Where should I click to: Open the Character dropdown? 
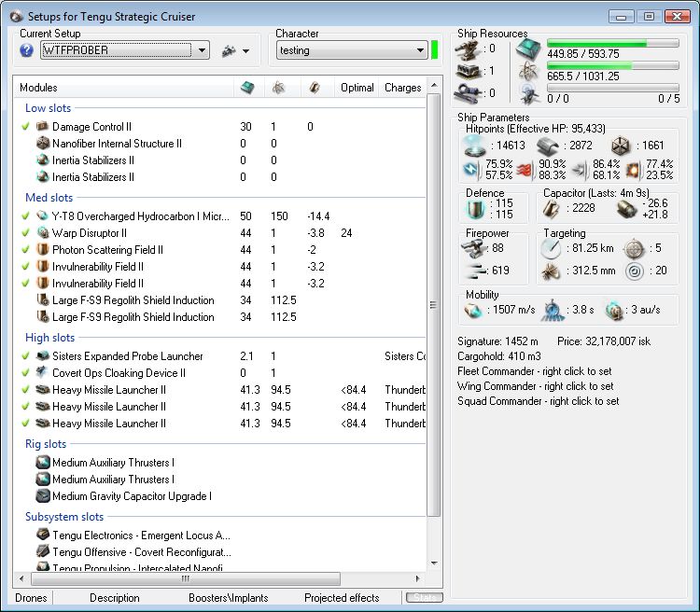[420, 50]
